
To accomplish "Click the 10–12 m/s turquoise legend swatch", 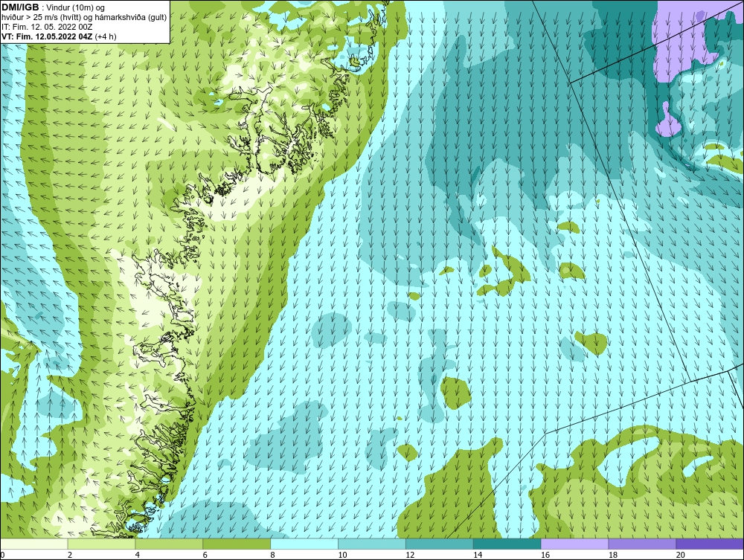I will tap(372, 544).
